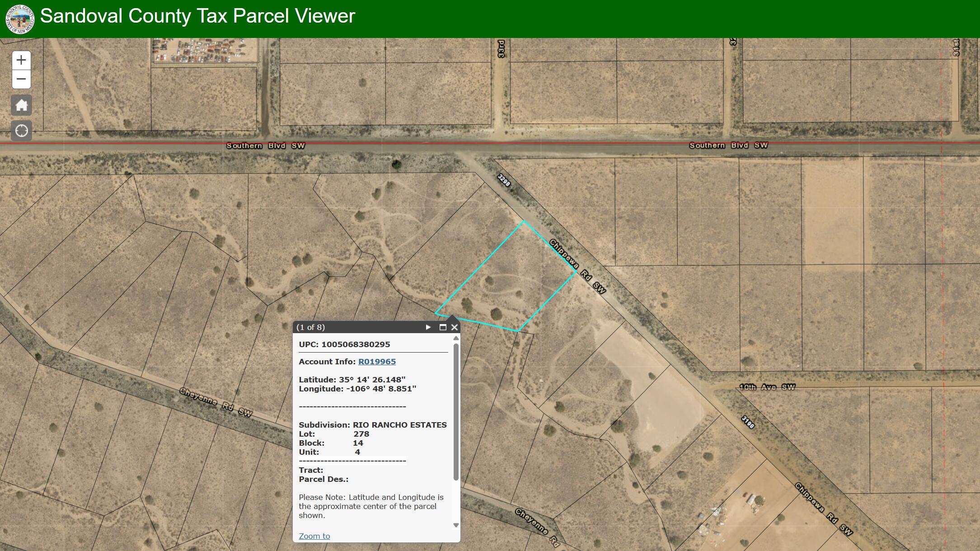This screenshot has width=980, height=551.
Task: Close the parcel info popup
Action: [x=455, y=327]
